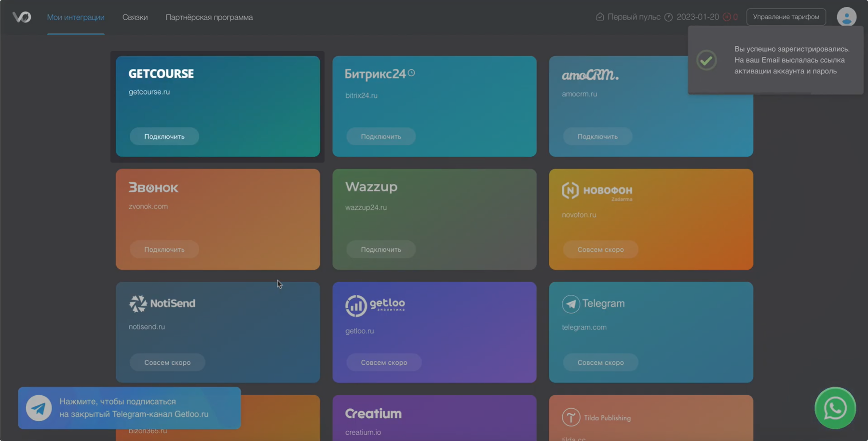Click the Telegram-канал Getloo.ru subscribe banner text

click(x=134, y=408)
